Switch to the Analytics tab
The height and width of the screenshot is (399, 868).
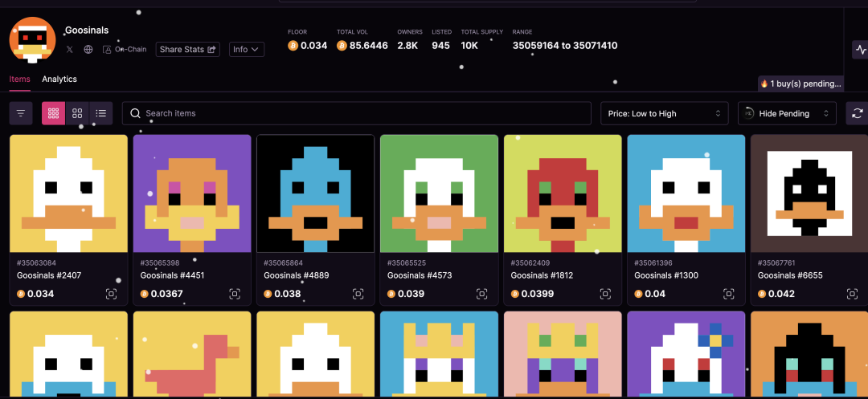click(59, 79)
